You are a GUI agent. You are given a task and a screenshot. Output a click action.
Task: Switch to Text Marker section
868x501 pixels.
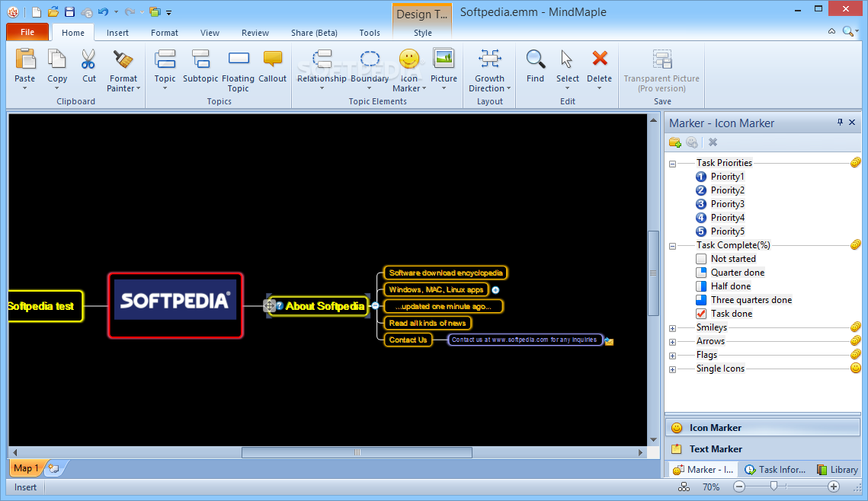(x=763, y=449)
